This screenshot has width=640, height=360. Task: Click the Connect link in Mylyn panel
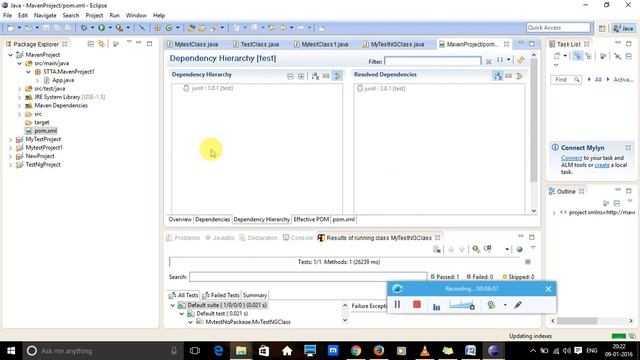pos(571,158)
